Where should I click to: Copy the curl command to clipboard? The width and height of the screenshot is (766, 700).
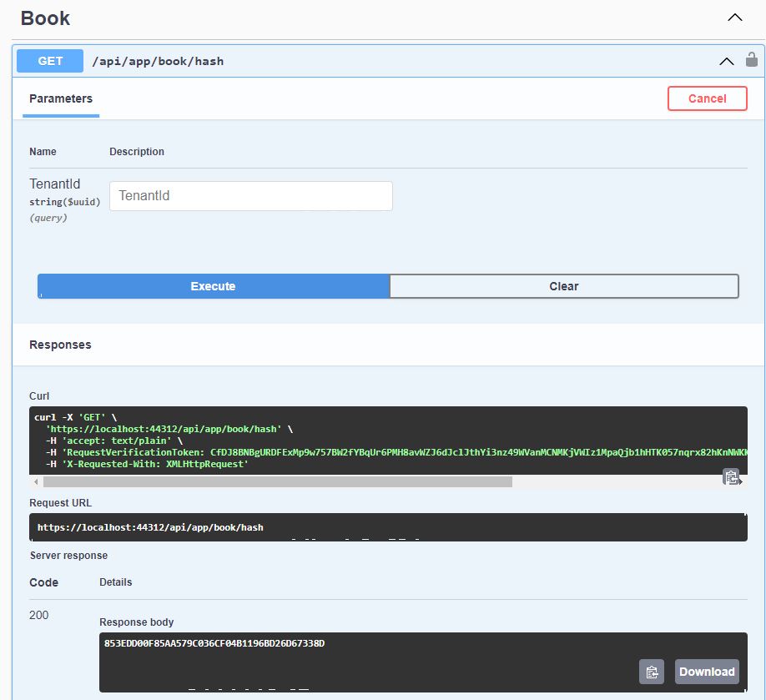[x=731, y=476]
